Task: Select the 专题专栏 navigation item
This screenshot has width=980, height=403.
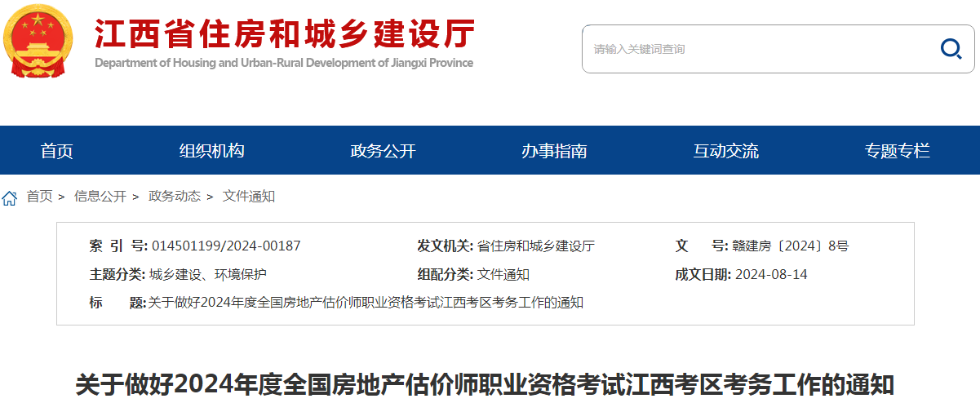Action: pos(898,151)
